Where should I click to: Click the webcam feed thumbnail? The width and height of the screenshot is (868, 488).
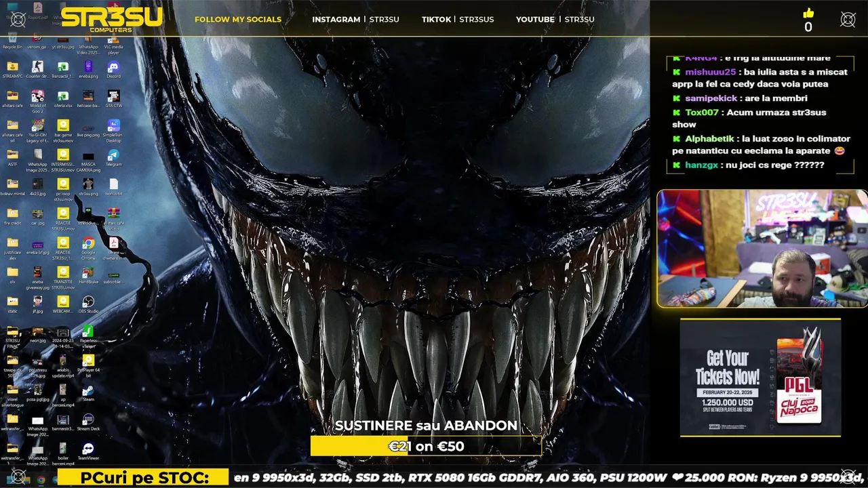click(762, 249)
